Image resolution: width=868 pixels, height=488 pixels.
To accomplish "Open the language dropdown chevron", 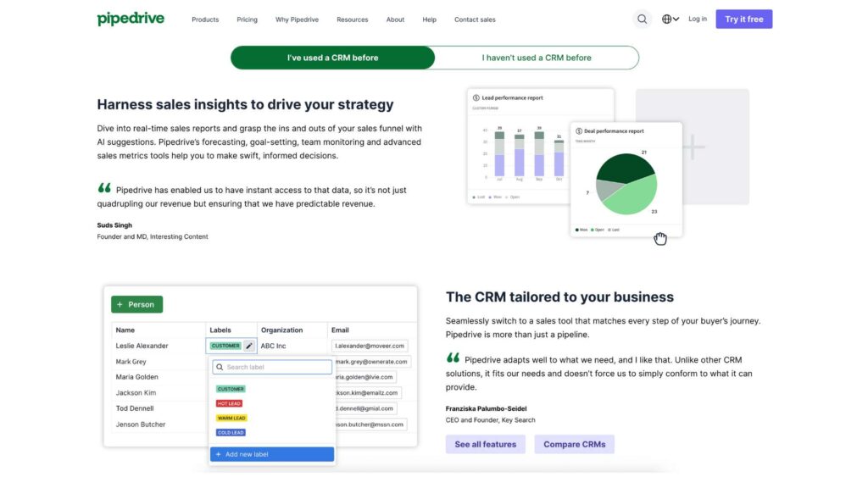I will 676,19.
